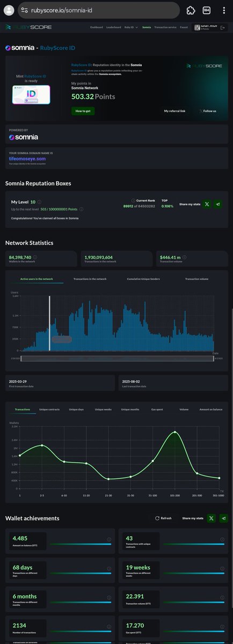
Task: Click the First transaction date 2025-03-29
Action: 59,383
